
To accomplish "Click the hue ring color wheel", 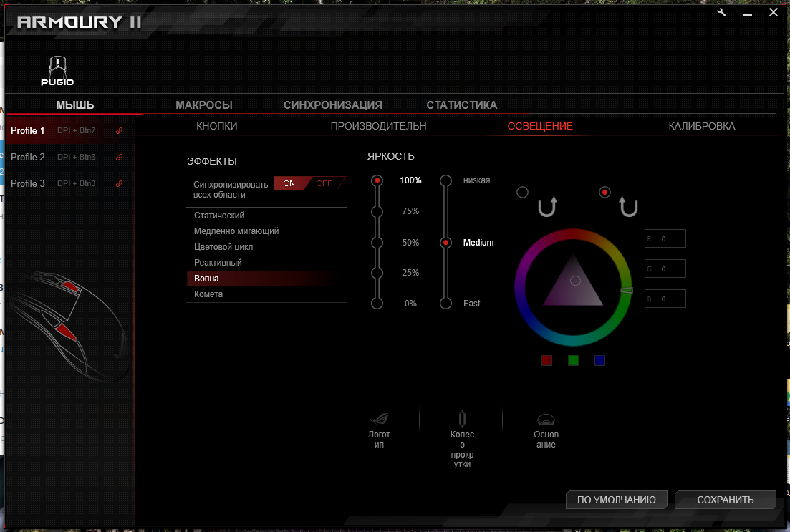I will point(574,234).
